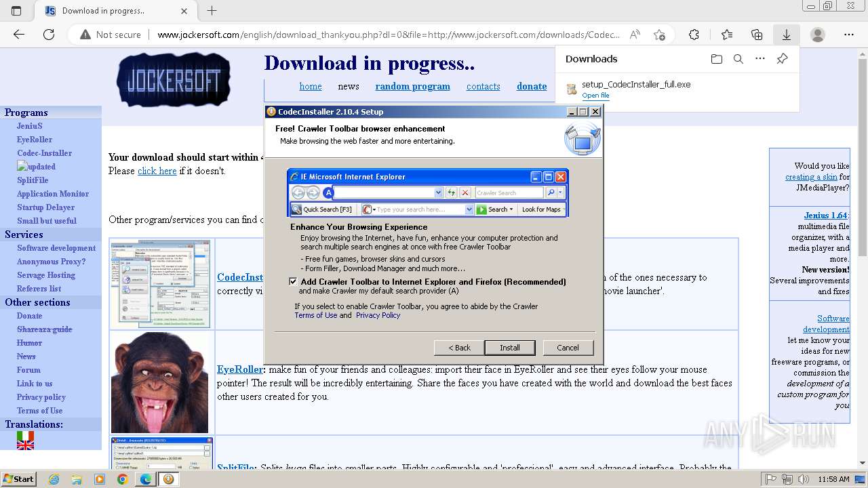The width and height of the screenshot is (868, 488).
Task: Open Anonymous Proxy? link
Action: tap(51, 262)
